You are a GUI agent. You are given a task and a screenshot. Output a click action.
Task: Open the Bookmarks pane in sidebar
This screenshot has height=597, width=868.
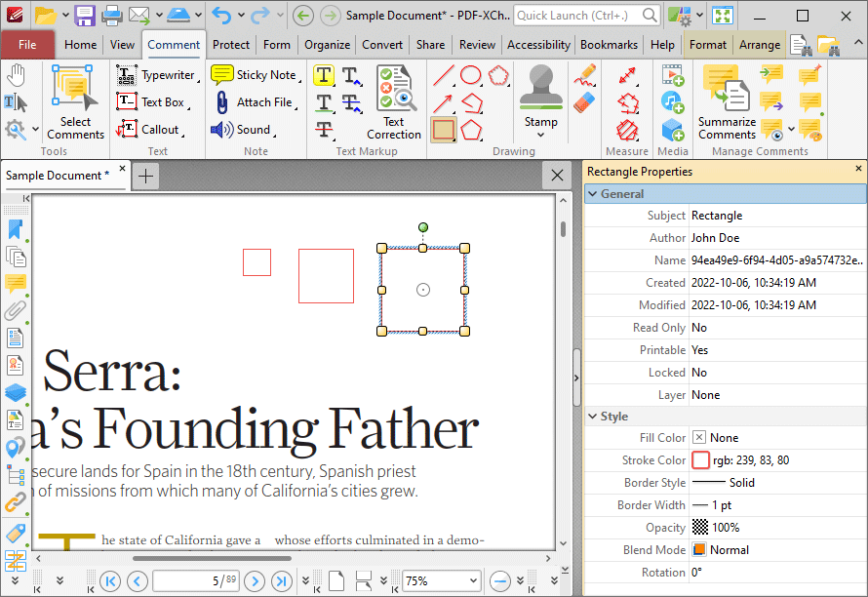pos(15,230)
